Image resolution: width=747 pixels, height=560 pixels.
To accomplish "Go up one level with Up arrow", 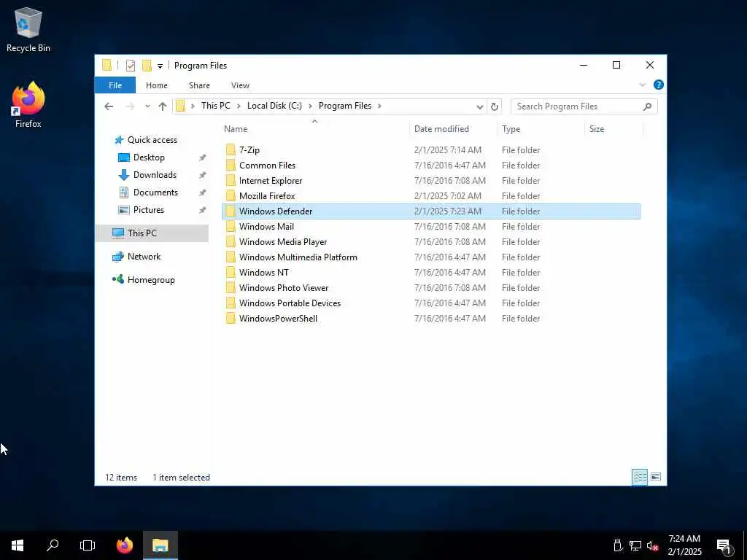I will click(163, 106).
